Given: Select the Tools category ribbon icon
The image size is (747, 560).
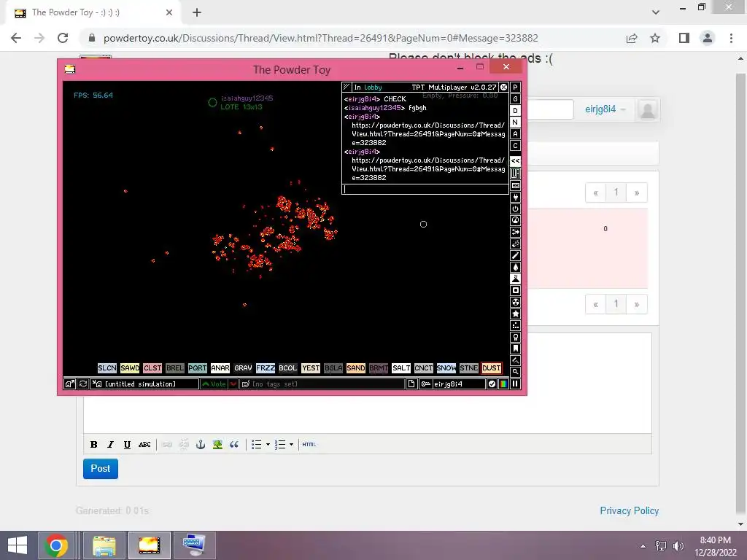Looking at the screenshot, I should [x=515, y=337].
